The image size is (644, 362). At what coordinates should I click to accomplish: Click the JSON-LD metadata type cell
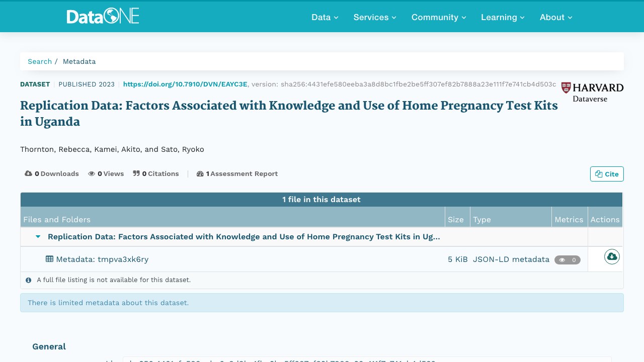click(511, 259)
